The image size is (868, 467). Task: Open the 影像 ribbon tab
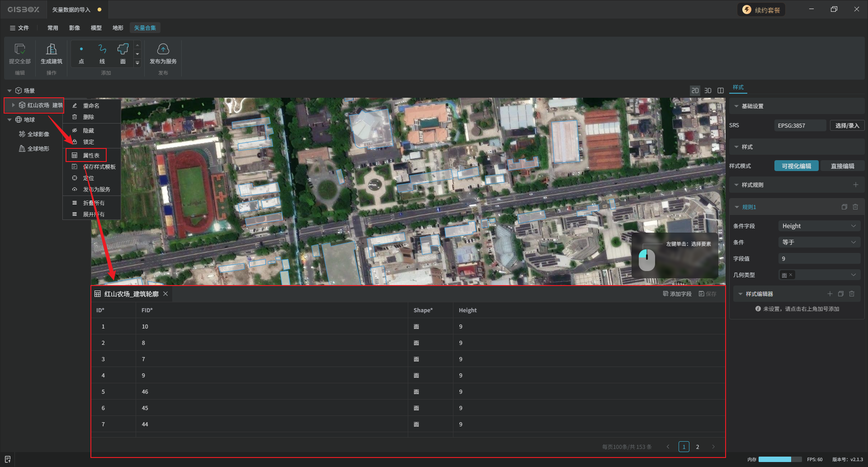point(75,28)
